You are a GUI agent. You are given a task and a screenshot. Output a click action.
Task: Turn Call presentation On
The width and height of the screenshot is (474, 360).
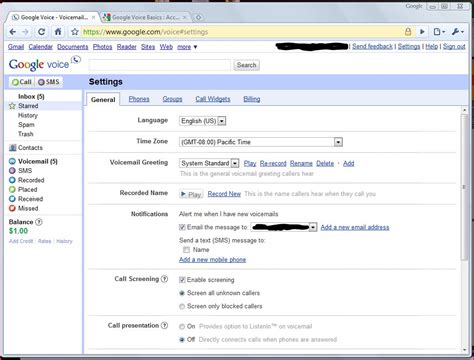click(x=182, y=327)
